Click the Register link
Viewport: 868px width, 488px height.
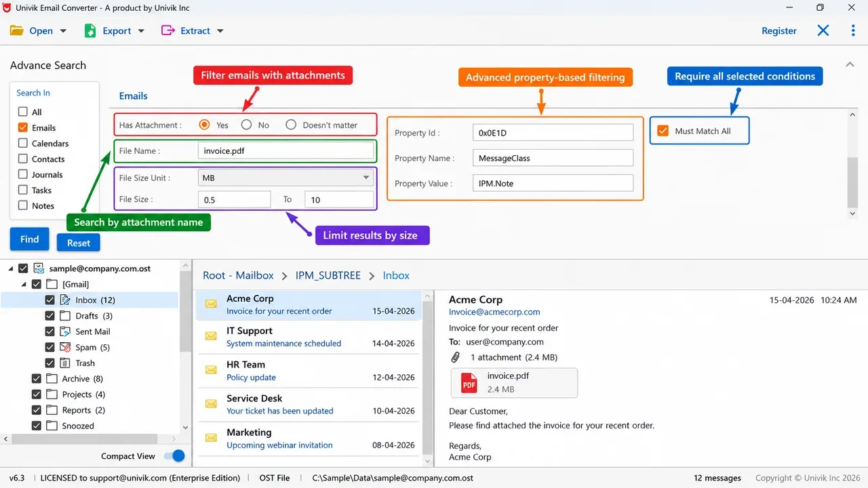pos(779,30)
